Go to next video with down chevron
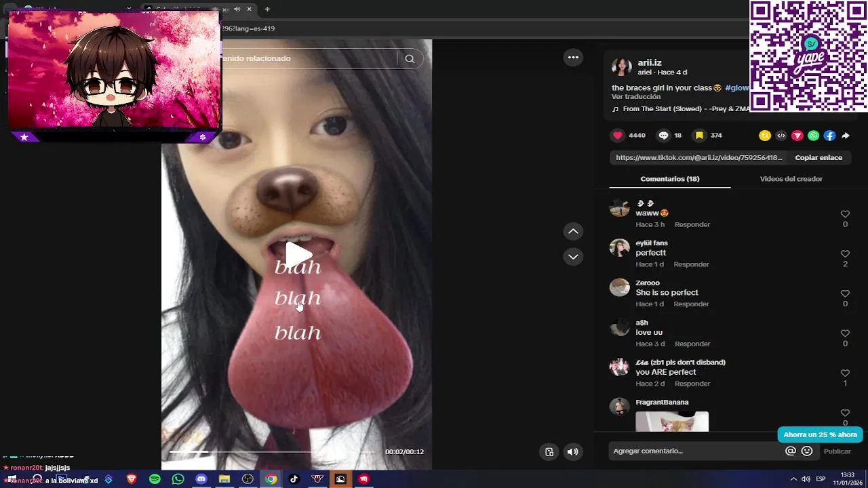Image resolution: width=868 pixels, height=488 pixels. pos(573,257)
